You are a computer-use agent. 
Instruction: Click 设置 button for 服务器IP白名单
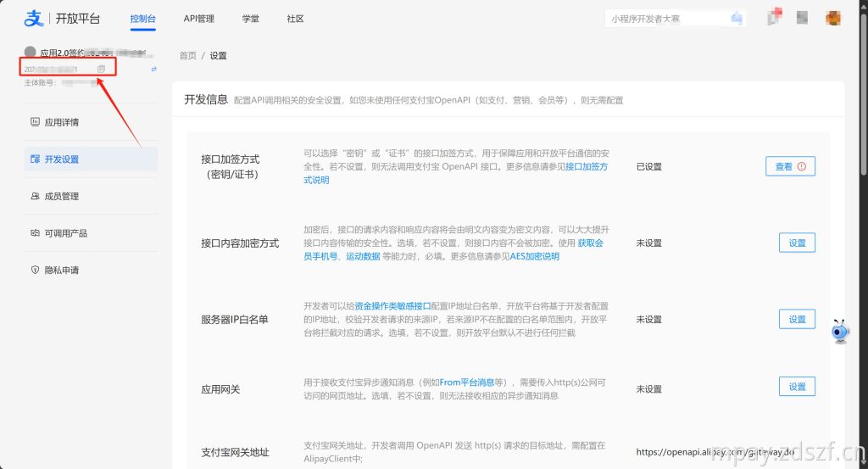pyautogui.click(x=797, y=319)
